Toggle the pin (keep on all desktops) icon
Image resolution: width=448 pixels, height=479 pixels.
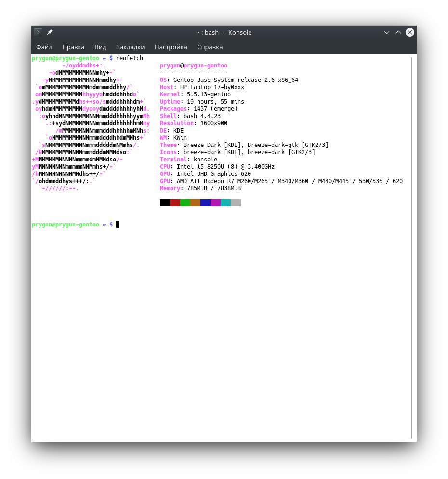coord(50,32)
